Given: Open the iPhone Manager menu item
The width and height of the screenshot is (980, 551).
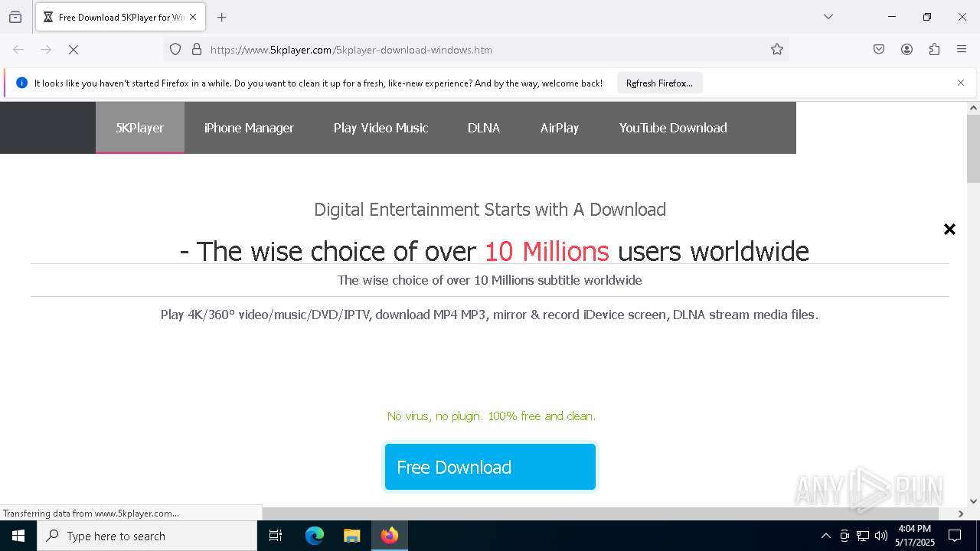Looking at the screenshot, I should (249, 128).
